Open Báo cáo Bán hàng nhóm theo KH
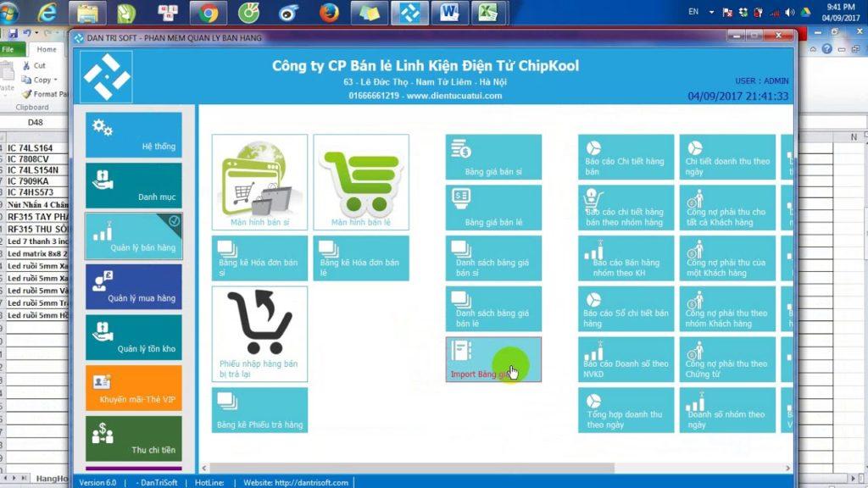The height and width of the screenshot is (488, 868). click(626, 258)
